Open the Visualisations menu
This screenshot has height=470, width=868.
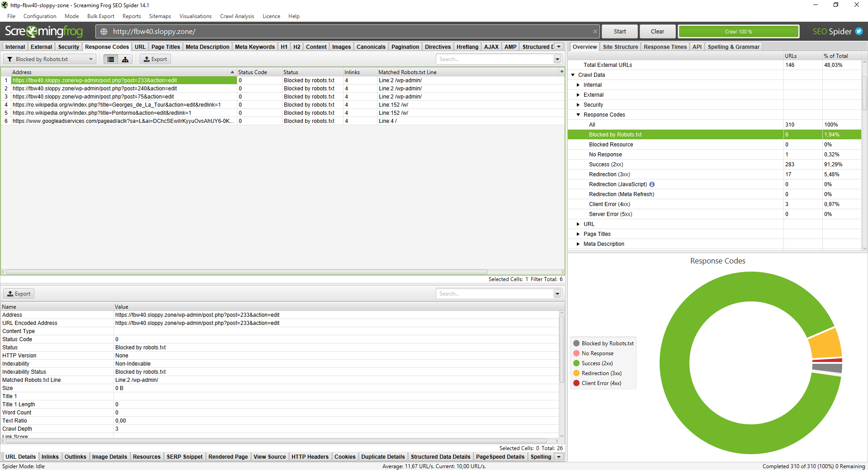coord(195,16)
